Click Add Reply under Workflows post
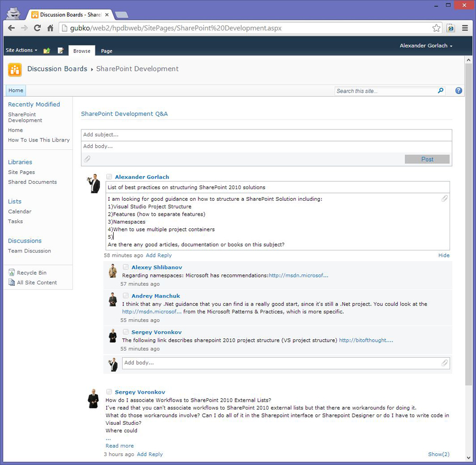Image resolution: width=476 pixels, height=465 pixels. point(150,454)
